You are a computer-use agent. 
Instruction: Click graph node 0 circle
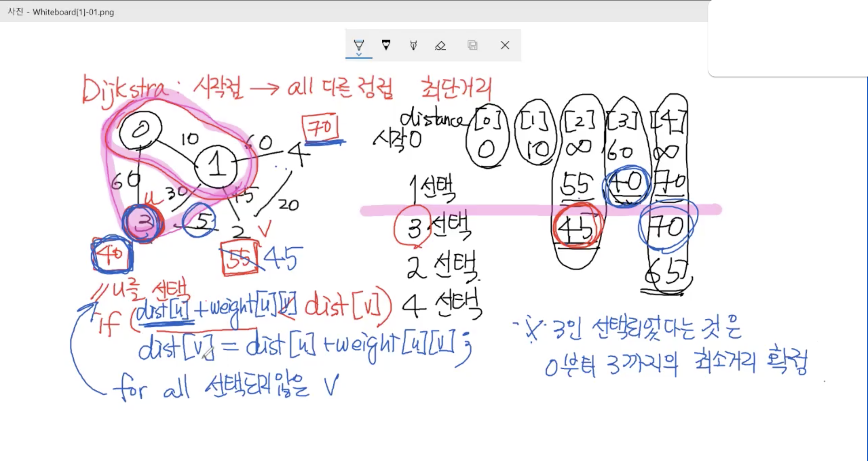[141, 130]
